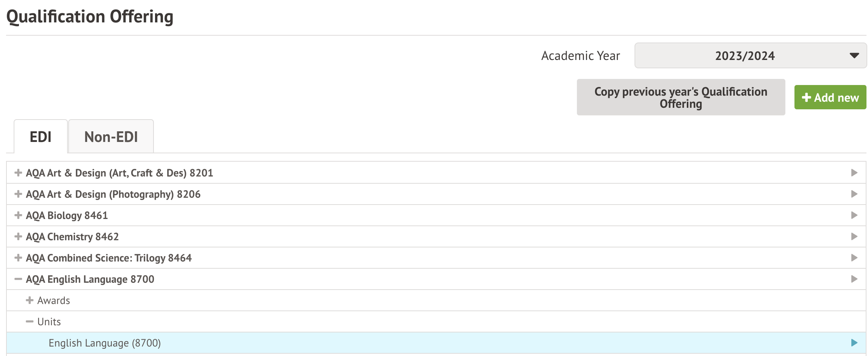Click arrow icon on AQA Chemistry 8462 row

pos(854,236)
